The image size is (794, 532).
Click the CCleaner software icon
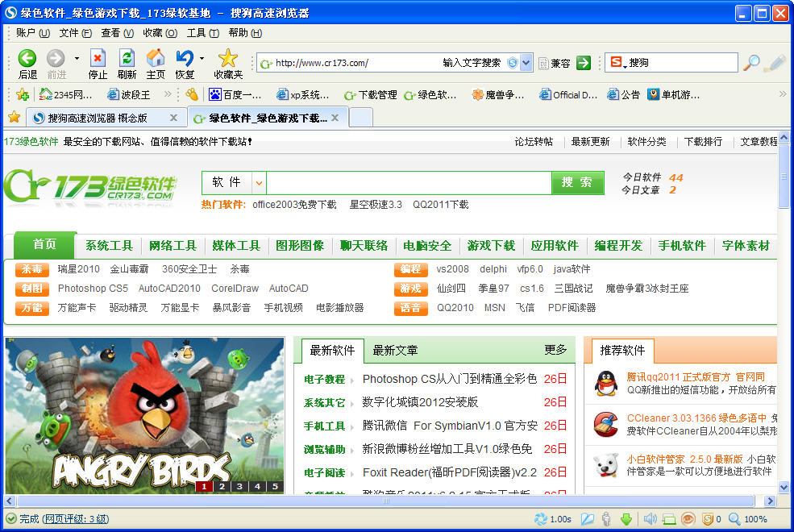click(x=605, y=424)
